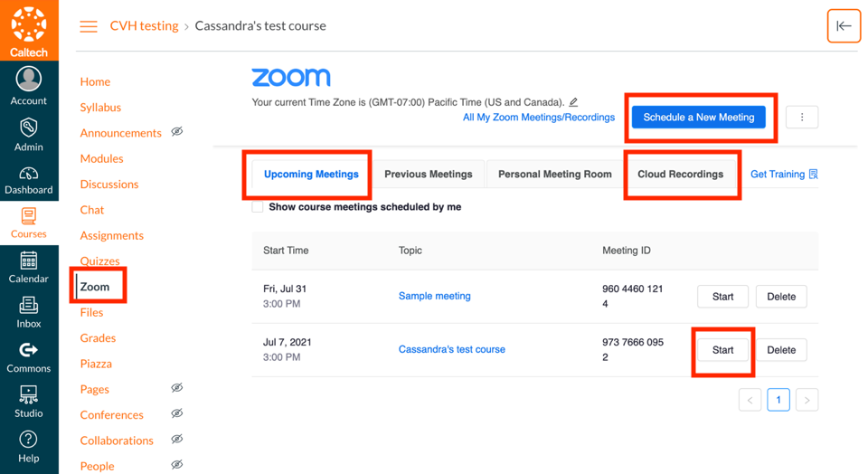Click the Help question mark icon

pyautogui.click(x=29, y=440)
